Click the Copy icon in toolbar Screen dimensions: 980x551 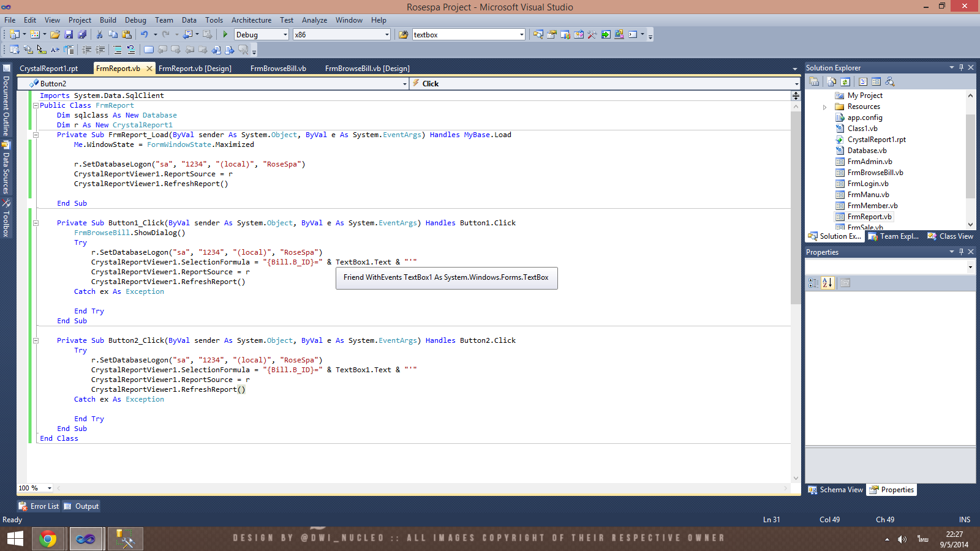tap(113, 34)
